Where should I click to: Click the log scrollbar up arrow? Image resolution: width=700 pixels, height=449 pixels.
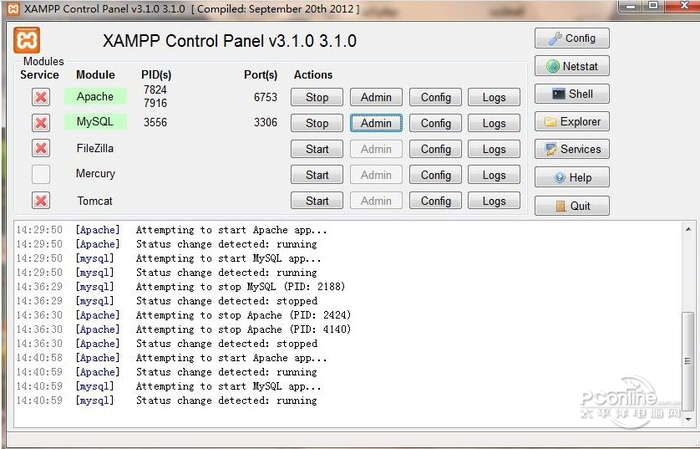pyautogui.click(x=688, y=229)
